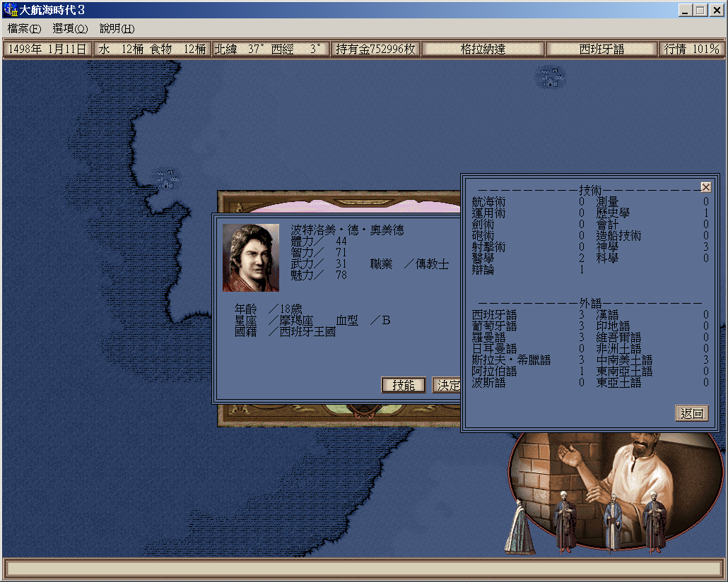728x582 pixels.
Task: Click the town icon at top of map
Action: click(x=550, y=77)
